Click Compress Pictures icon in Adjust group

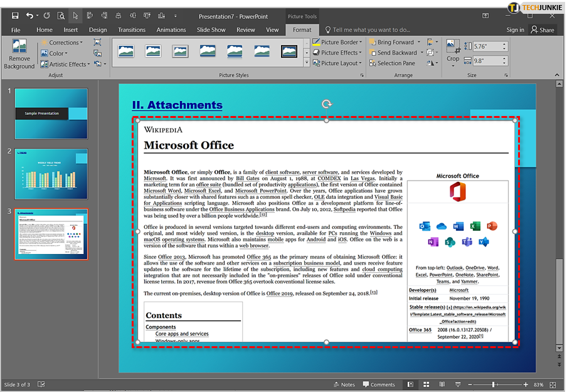click(97, 42)
